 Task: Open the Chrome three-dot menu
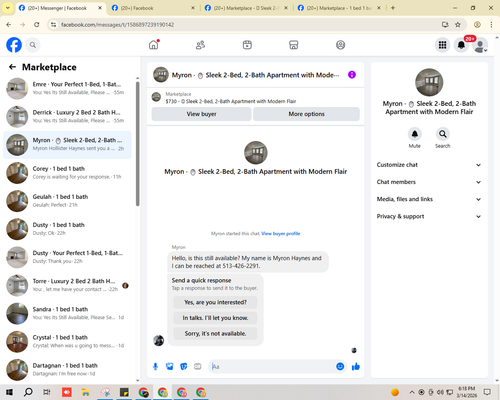pyautogui.click(x=491, y=24)
